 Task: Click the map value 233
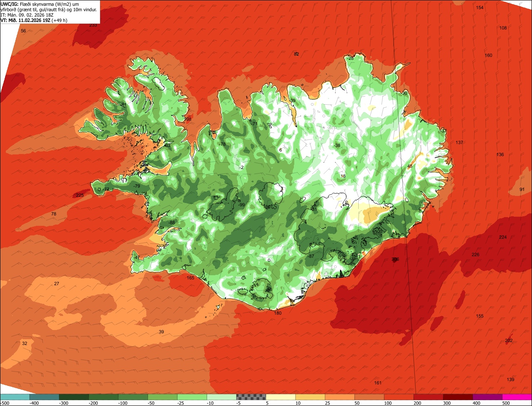point(93,25)
